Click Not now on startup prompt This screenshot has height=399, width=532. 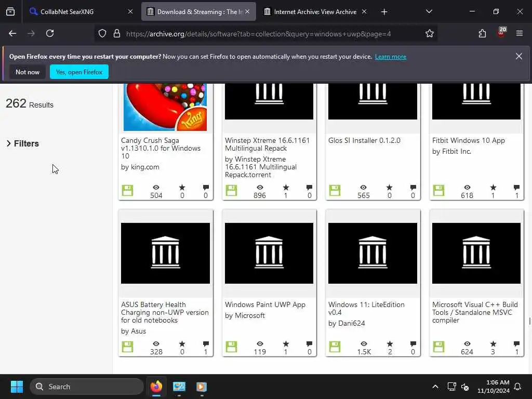click(28, 72)
